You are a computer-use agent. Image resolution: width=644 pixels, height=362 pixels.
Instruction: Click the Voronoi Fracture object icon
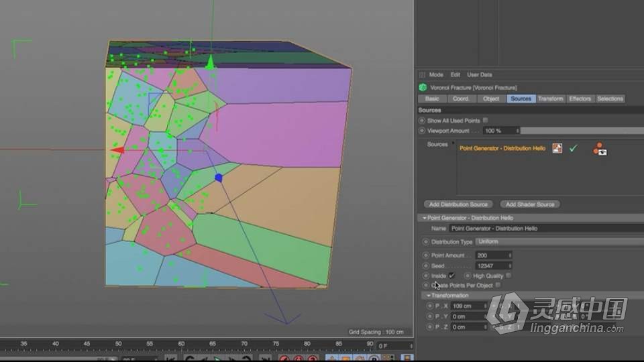coord(423,87)
